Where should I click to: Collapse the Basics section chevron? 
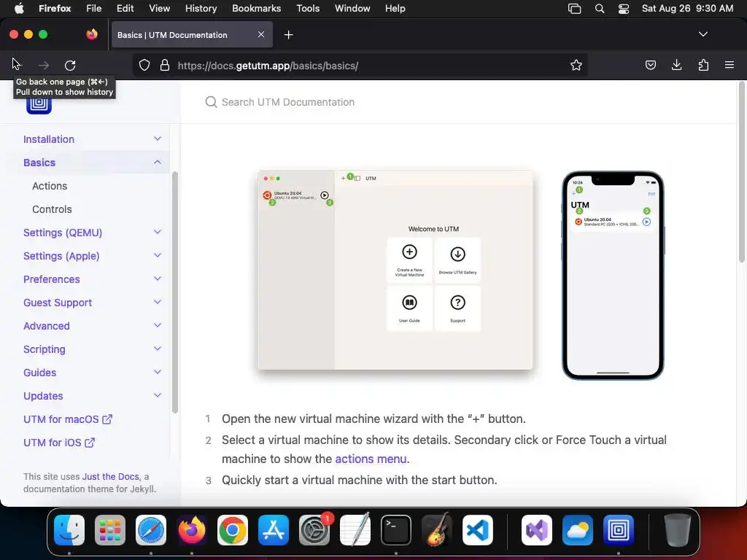(158, 162)
